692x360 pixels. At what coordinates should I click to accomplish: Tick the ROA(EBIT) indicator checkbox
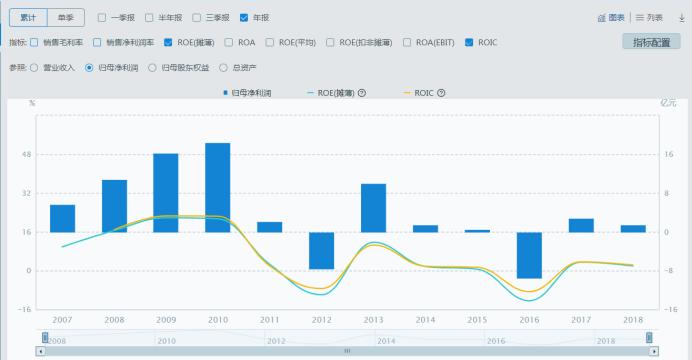pyautogui.click(x=407, y=42)
